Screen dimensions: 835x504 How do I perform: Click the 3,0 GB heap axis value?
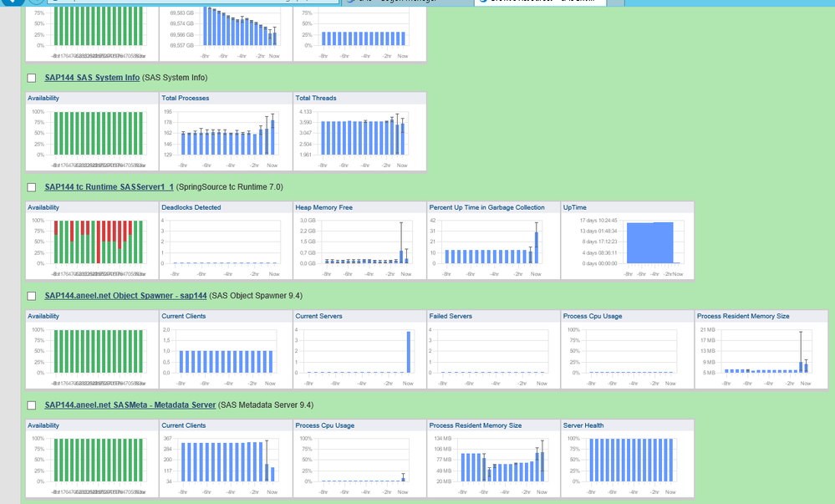(308, 221)
